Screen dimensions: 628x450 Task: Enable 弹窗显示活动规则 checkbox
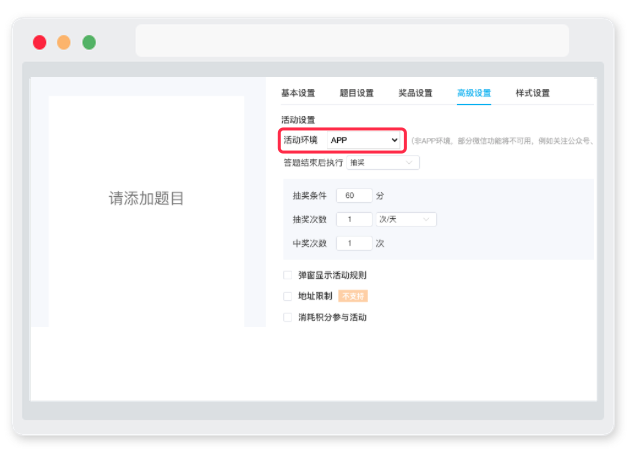coord(287,275)
